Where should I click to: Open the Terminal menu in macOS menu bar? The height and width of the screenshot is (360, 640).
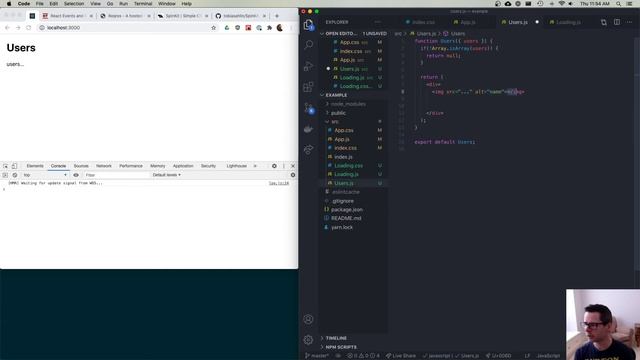pos(143,4)
